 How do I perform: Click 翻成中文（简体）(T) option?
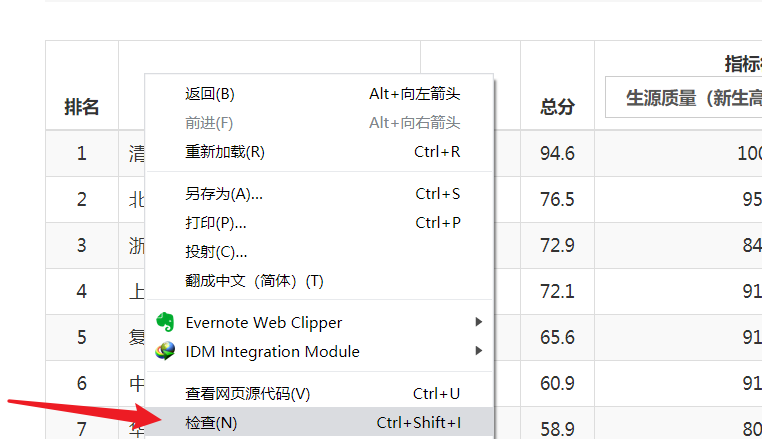point(319,281)
